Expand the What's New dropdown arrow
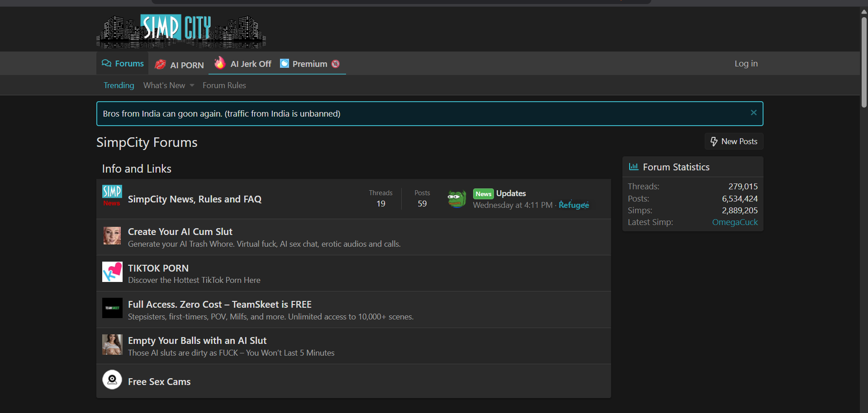Image resolution: width=868 pixels, height=413 pixels. click(192, 85)
